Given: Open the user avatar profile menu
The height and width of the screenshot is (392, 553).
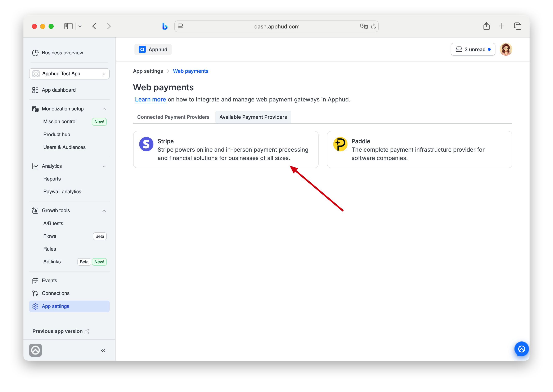Looking at the screenshot, I should pyautogui.click(x=506, y=50).
